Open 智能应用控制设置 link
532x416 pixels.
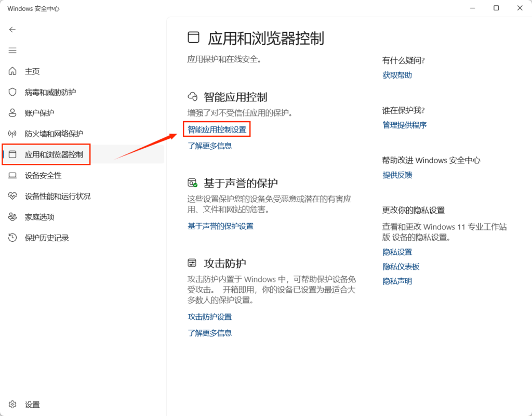(x=217, y=129)
